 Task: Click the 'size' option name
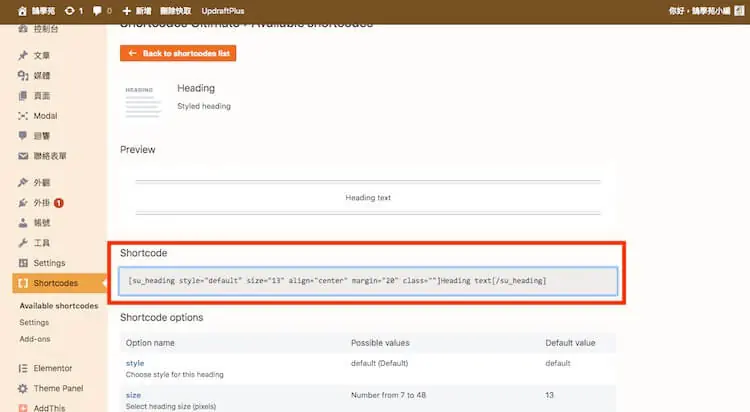pyautogui.click(x=133, y=395)
